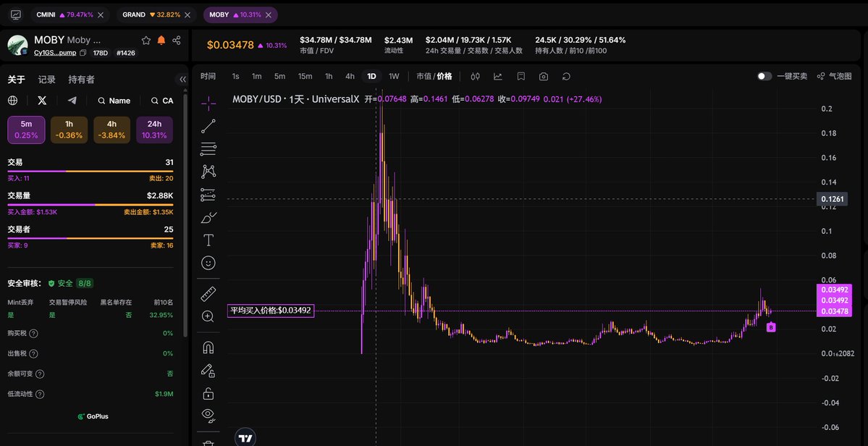The width and height of the screenshot is (868, 446).
Task: Toggle lock all drawings
Action: pyautogui.click(x=208, y=393)
